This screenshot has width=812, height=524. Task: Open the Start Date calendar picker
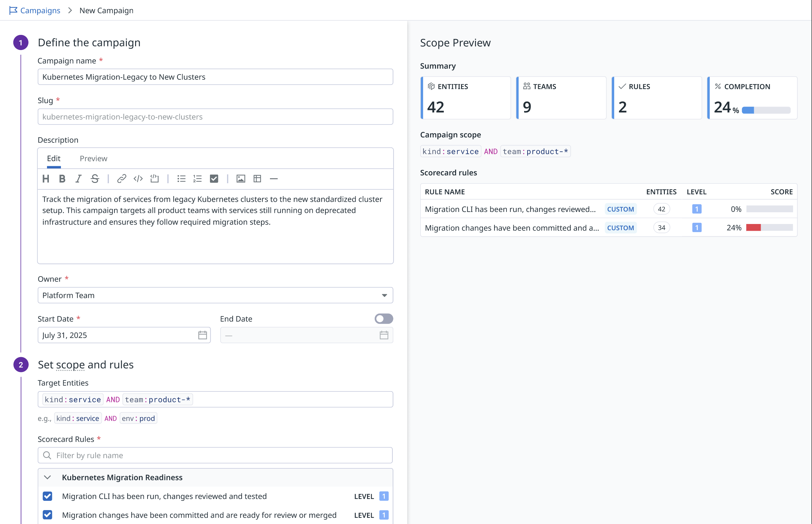[203, 335]
